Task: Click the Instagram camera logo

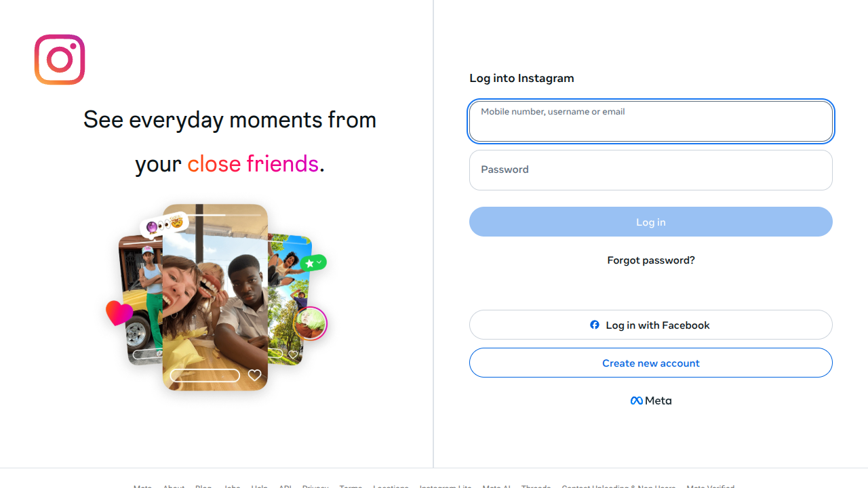Action: click(60, 60)
